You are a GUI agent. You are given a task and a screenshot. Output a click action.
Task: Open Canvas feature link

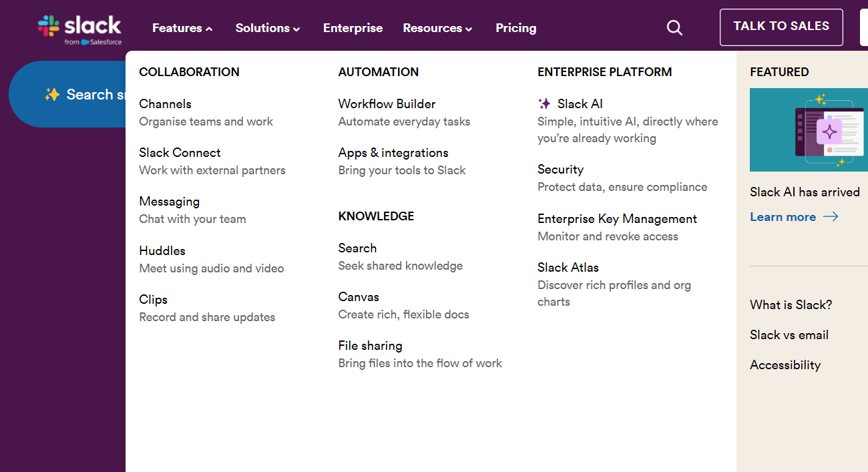tap(359, 296)
